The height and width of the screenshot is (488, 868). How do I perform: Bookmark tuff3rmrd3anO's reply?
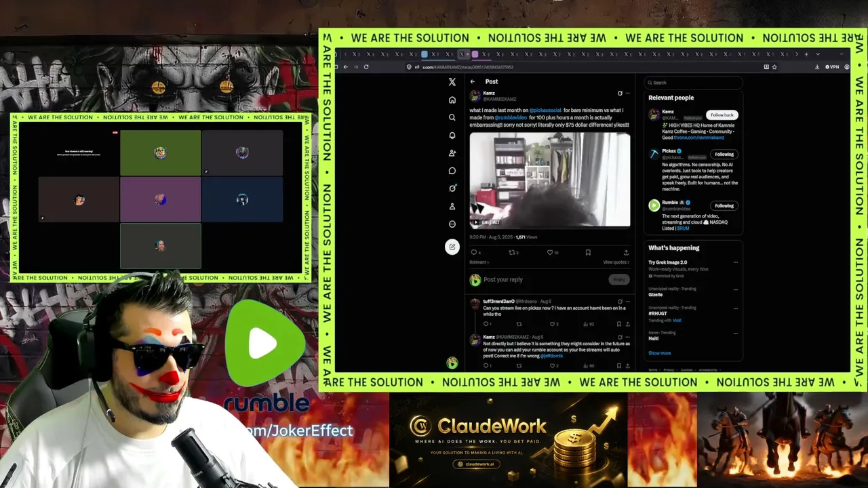[618, 324]
